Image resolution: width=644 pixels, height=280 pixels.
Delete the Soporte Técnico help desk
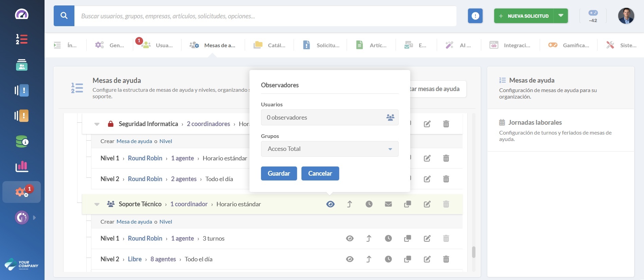click(446, 204)
